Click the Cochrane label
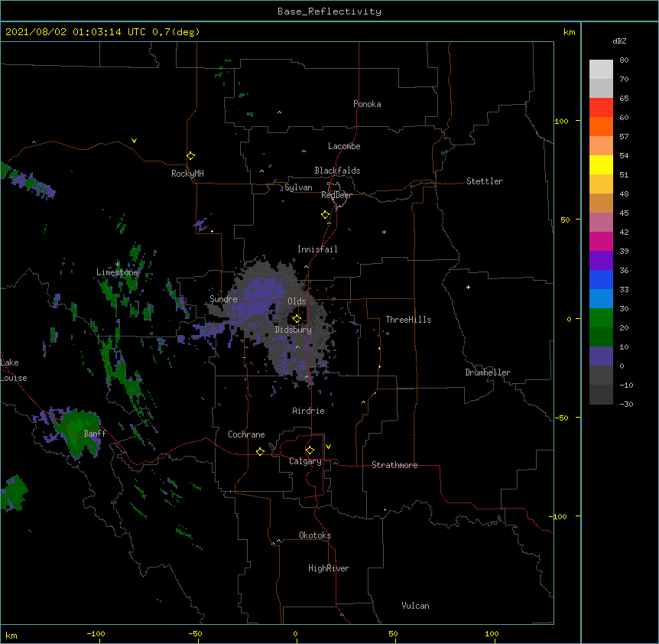 pos(246,434)
